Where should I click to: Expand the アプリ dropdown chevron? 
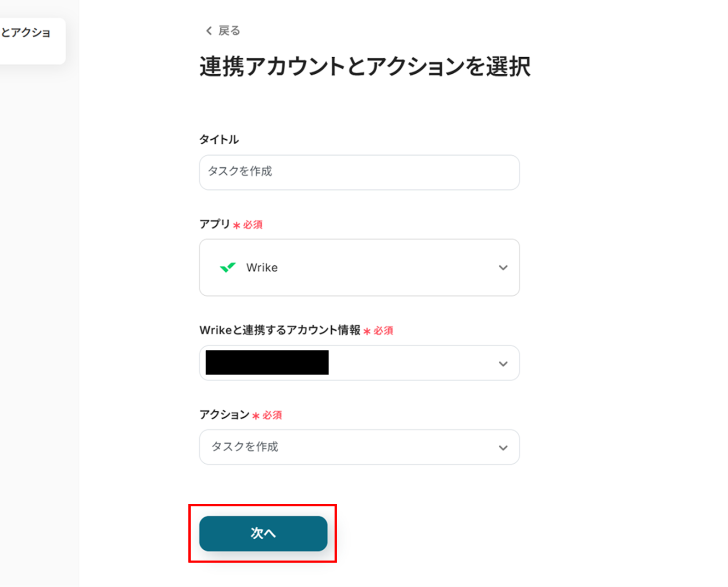(x=503, y=268)
